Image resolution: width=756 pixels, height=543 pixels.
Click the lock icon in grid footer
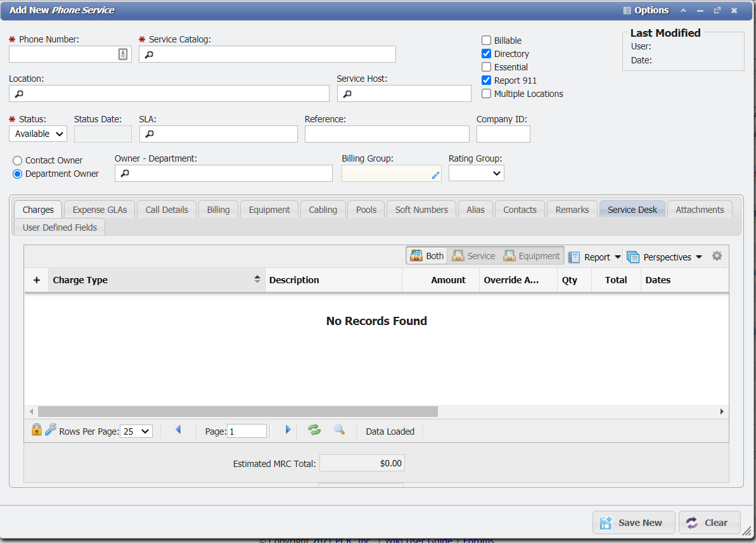[x=36, y=430]
